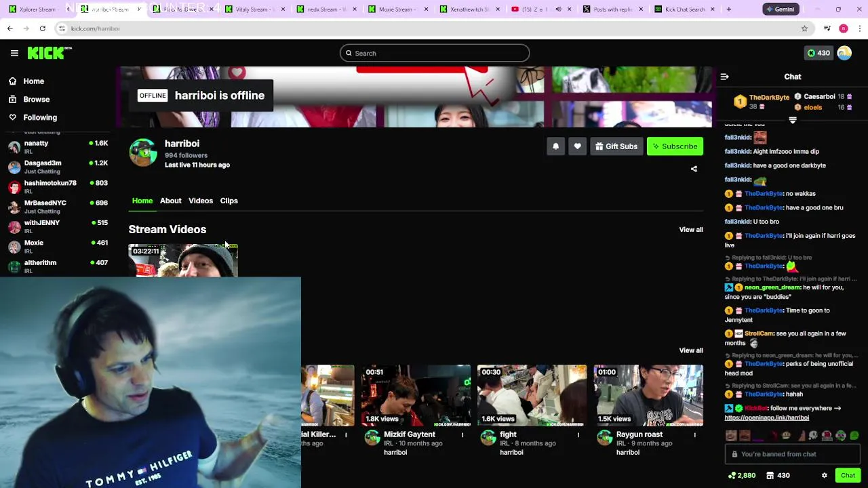Viewport: 868px width, 488px height.
Task: Click Caesarboi in the gifters leaderboard
Action: point(819,96)
